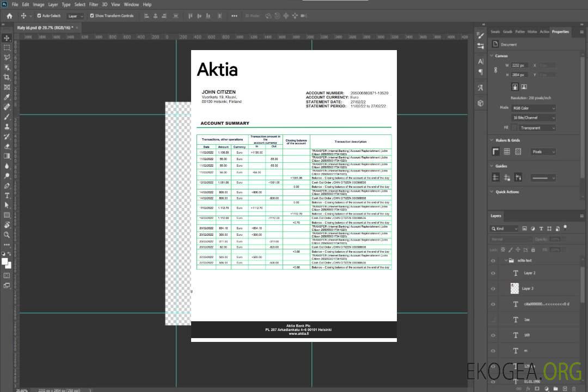Open the Image menu
The width and height of the screenshot is (588, 392).
click(x=38, y=4)
